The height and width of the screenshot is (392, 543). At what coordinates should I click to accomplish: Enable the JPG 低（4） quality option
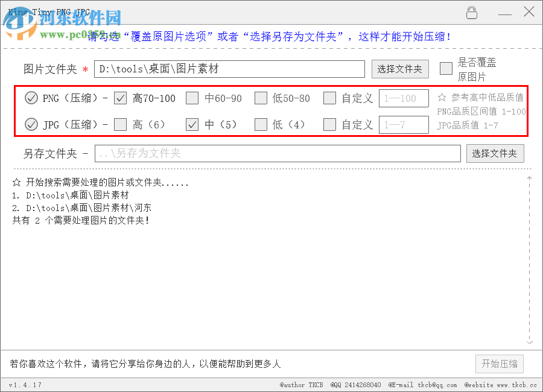click(262, 124)
